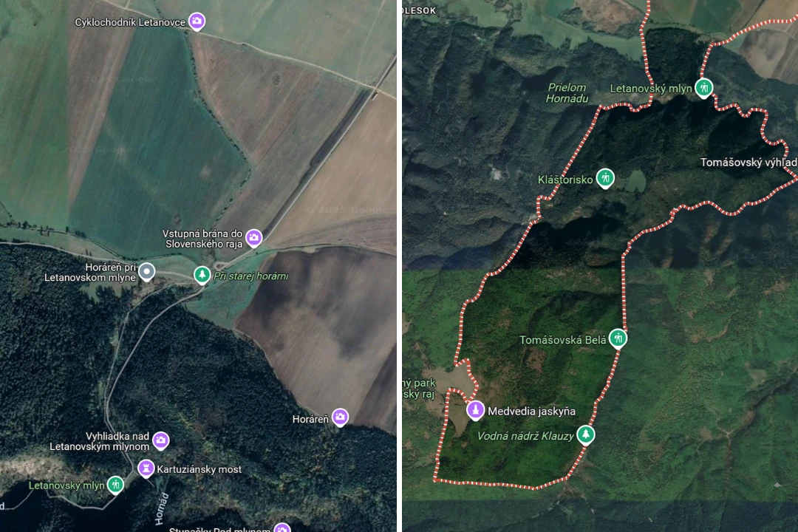Select the grey Horáreň pri Letanovskom mlyne marker
The image size is (798, 532).
pos(146,272)
